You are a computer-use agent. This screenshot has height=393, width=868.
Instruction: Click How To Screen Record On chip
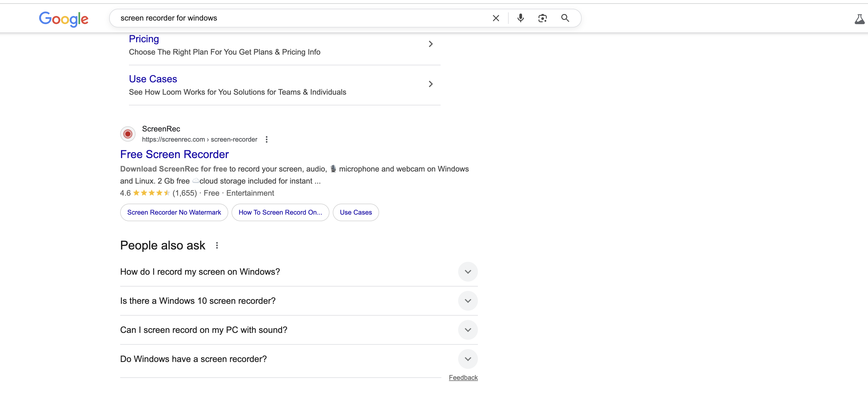280,212
